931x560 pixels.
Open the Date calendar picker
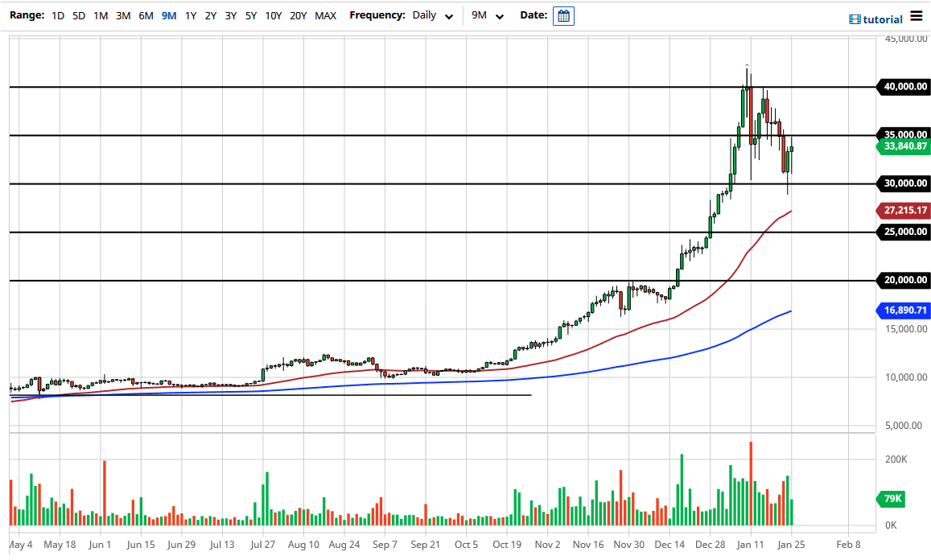pyautogui.click(x=563, y=15)
